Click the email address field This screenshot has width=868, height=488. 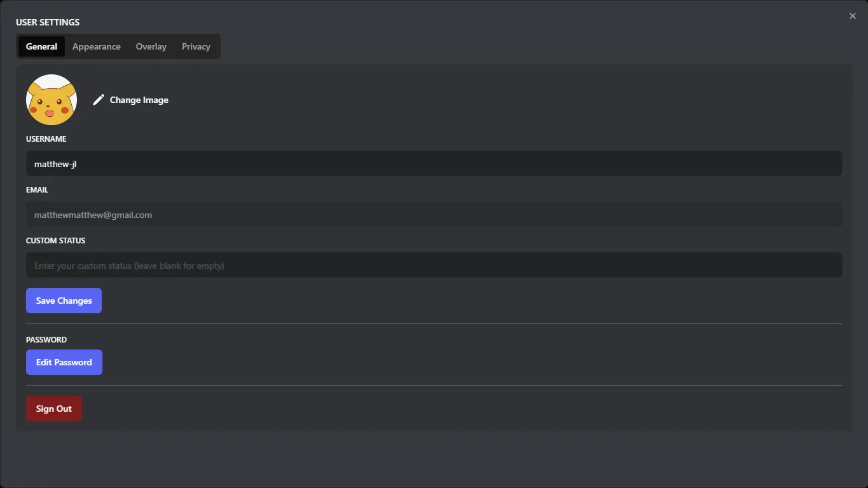click(434, 215)
